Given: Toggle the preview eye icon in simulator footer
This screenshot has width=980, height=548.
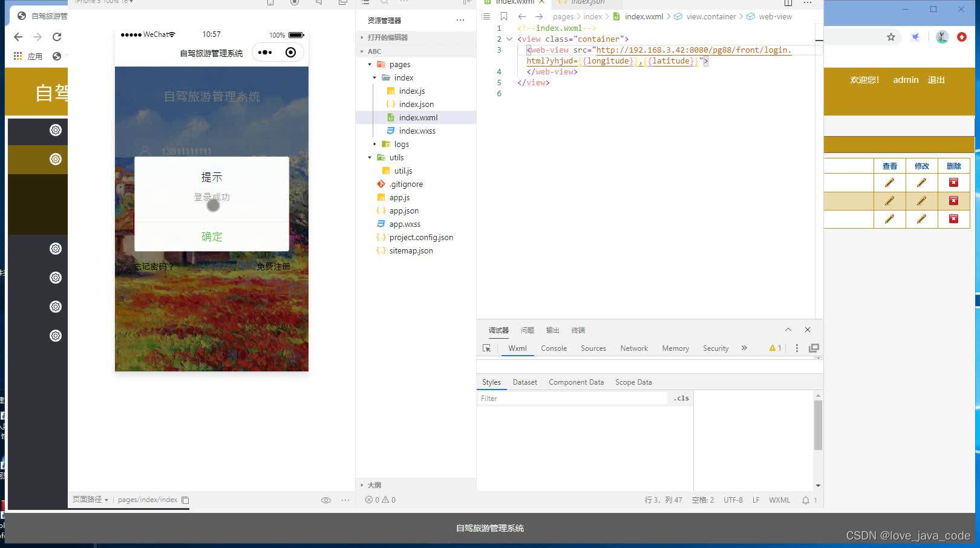Looking at the screenshot, I should pos(326,500).
